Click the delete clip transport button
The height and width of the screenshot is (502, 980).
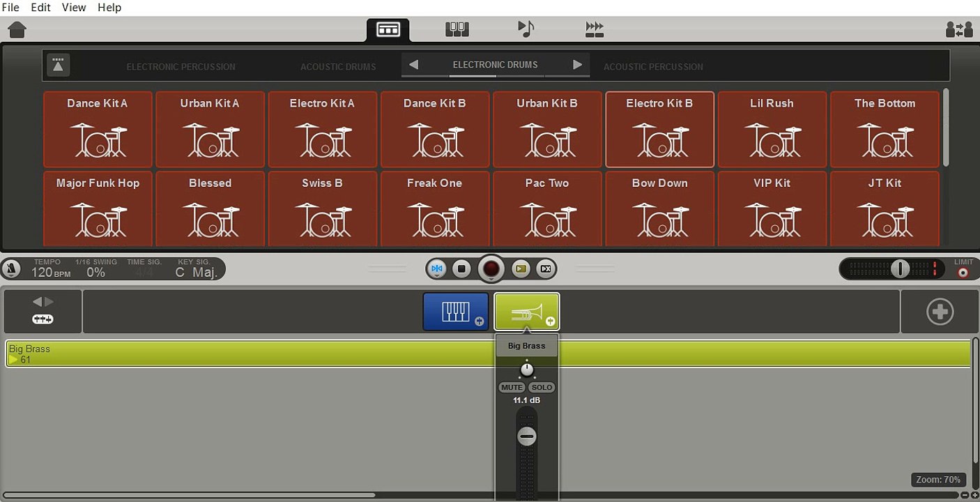coord(546,268)
